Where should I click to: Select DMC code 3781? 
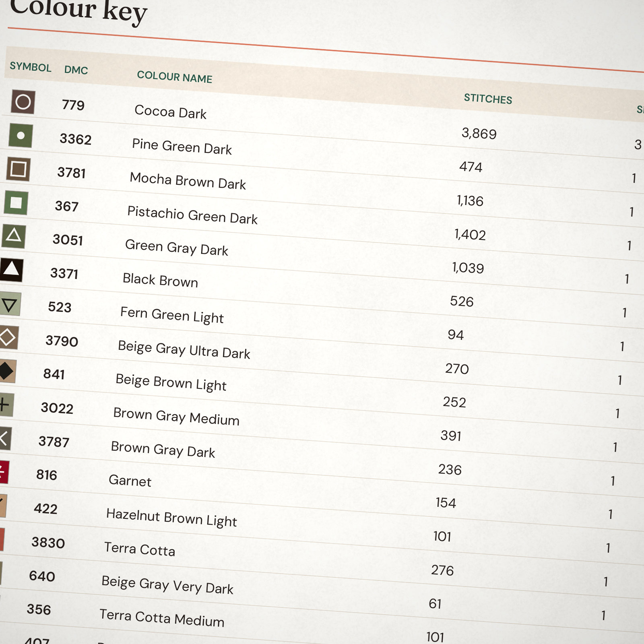pyautogui.click(x=72, y=173)
